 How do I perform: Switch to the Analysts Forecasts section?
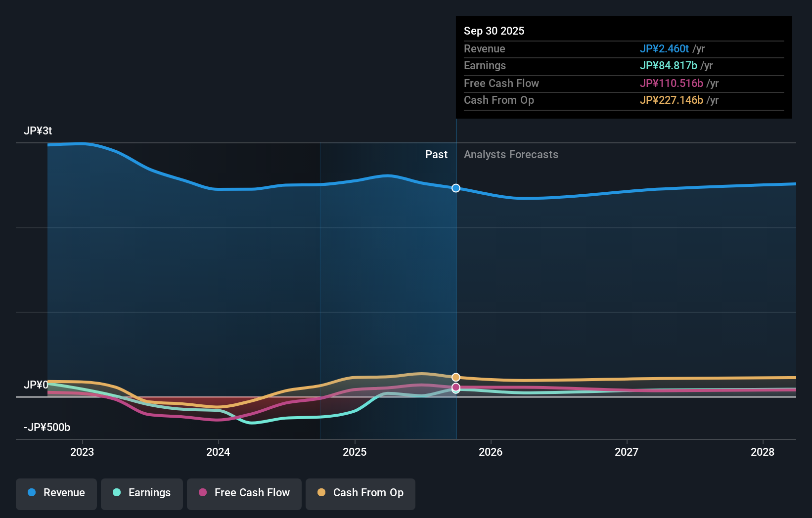(511, 154)
